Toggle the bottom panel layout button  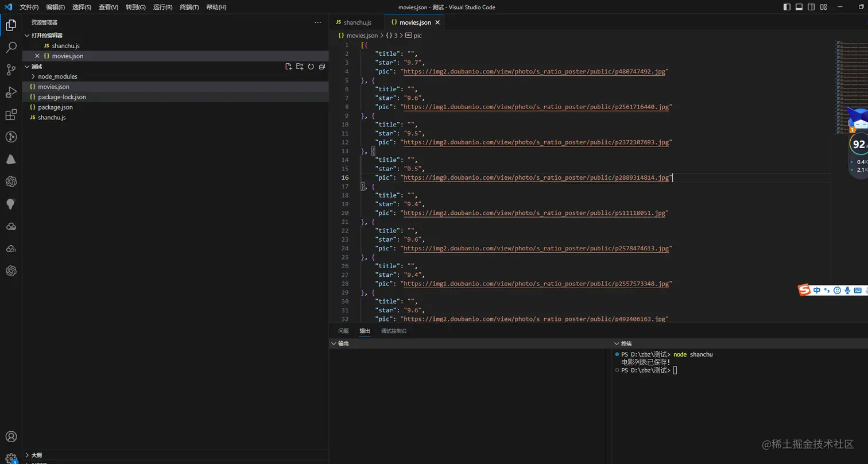(799, 7)
